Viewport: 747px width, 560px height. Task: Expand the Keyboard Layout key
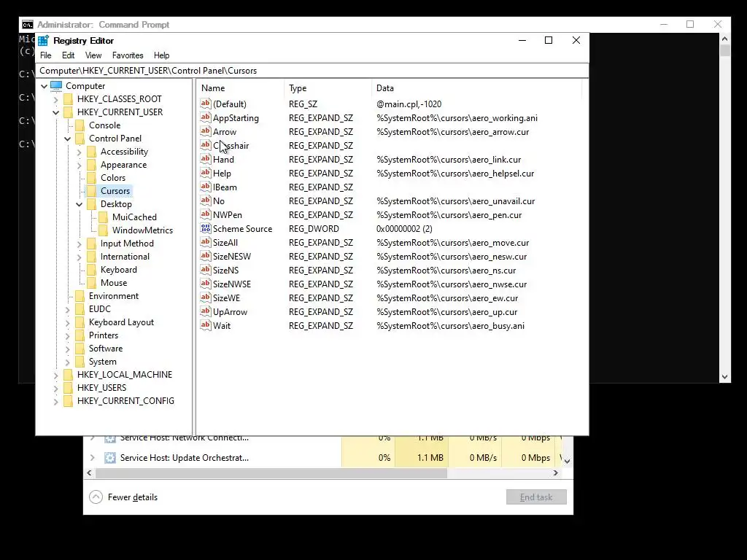point(68,323)
